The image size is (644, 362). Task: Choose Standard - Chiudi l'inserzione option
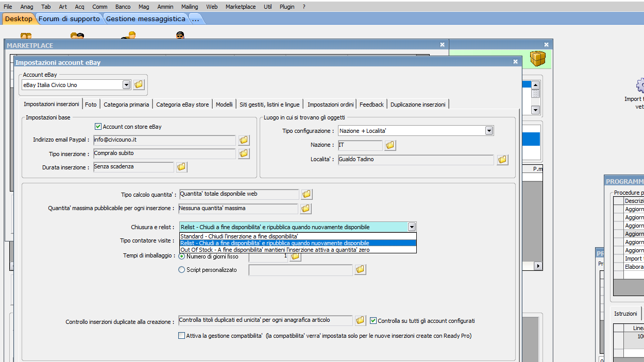pyautogui.click(x=298, y=236)
